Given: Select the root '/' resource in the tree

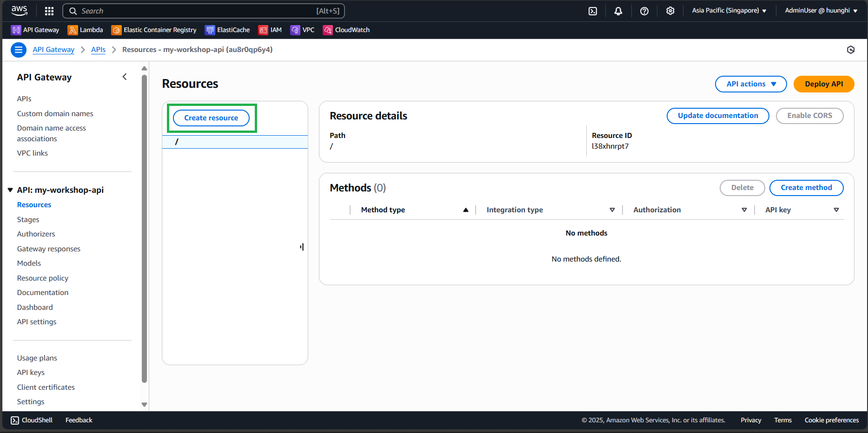Looking at the screenshot, I should 235,142.
